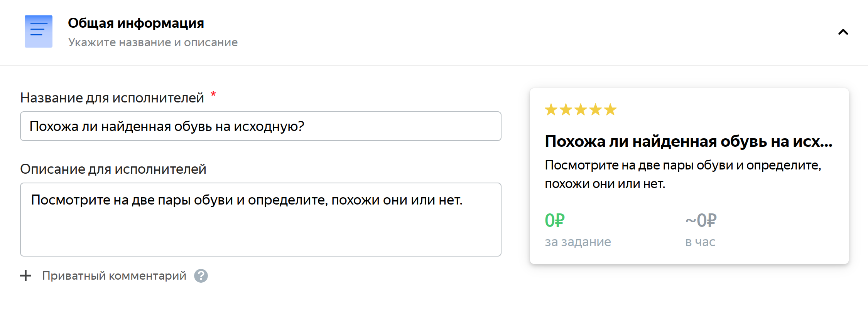Click the red required asterisk
Image resolution: width=868 pixels, height=312 pixels.
tap(213, 94)
